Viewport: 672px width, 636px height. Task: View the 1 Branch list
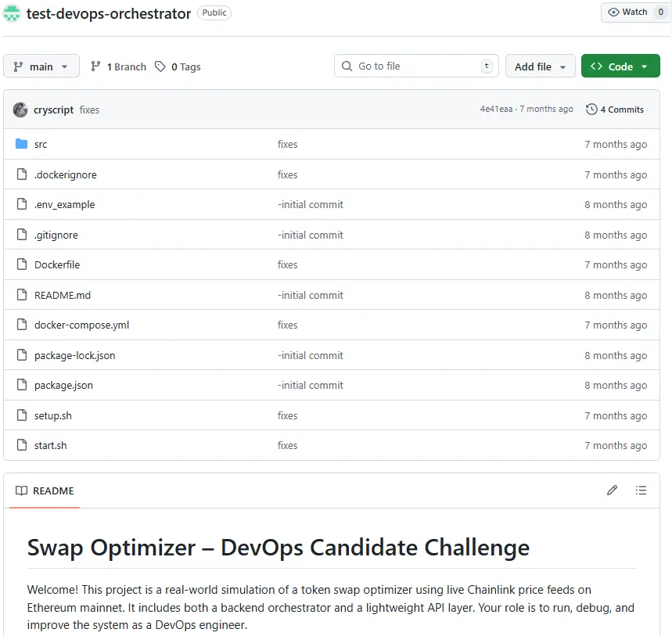tap(118, 66)
